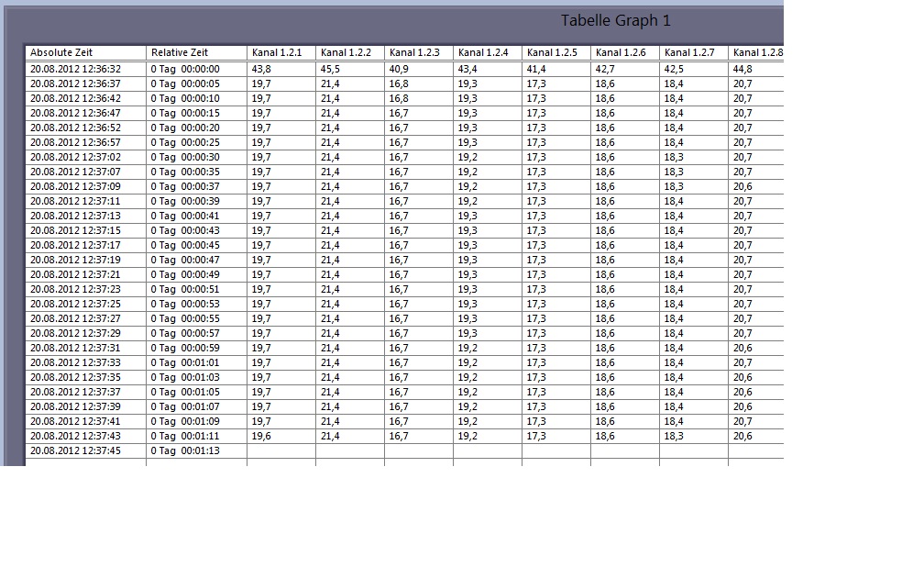The height and width of the screenshot is (578, 924).
Task: Select value 45,5 under Kanal 1.2.2
Action: (x=350, y=69)
